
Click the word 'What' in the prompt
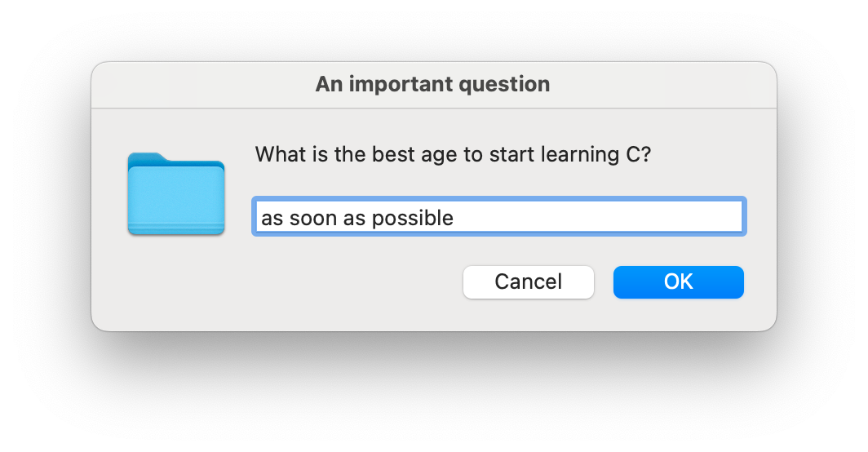tap(280, 154)
